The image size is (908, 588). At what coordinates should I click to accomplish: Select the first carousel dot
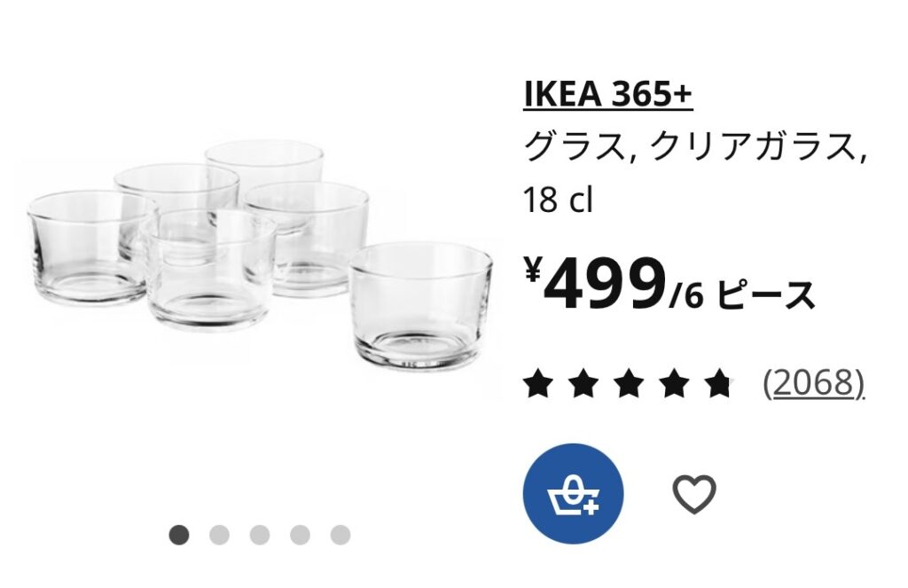[x=179, y=535]
